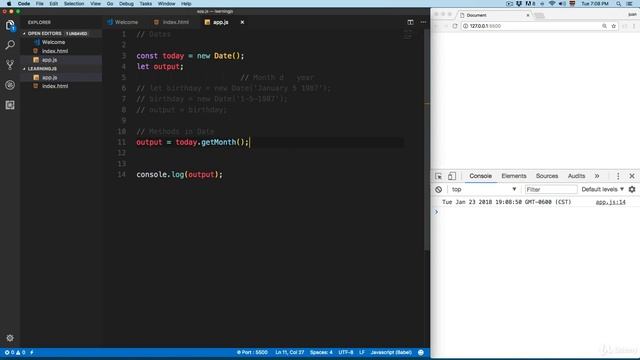The height and width of the screenshot is (360, 640).
Task: Open app.js under LEARNINGJS folder
Action: [49, 78]
